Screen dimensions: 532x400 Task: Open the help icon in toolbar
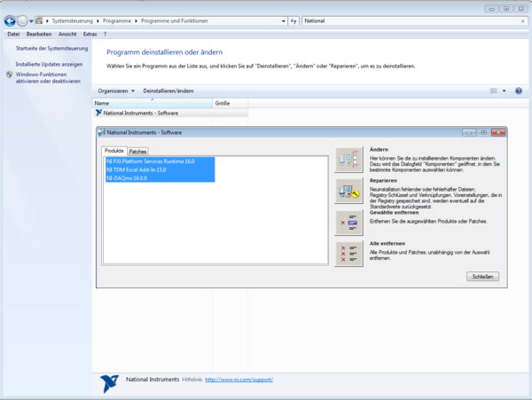pyautogui.click(x=519, y=91)
